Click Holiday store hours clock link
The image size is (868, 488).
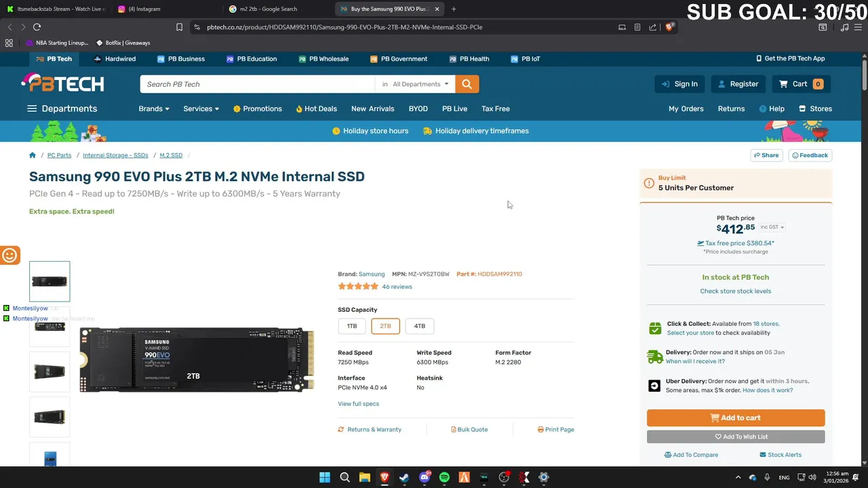pos(370,131)
